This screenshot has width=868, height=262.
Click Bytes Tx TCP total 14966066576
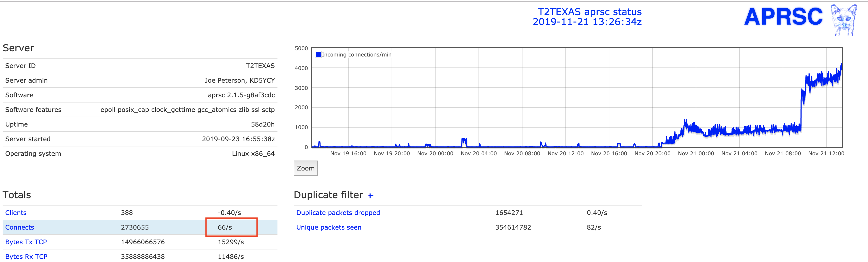click(x=143, y=242)
